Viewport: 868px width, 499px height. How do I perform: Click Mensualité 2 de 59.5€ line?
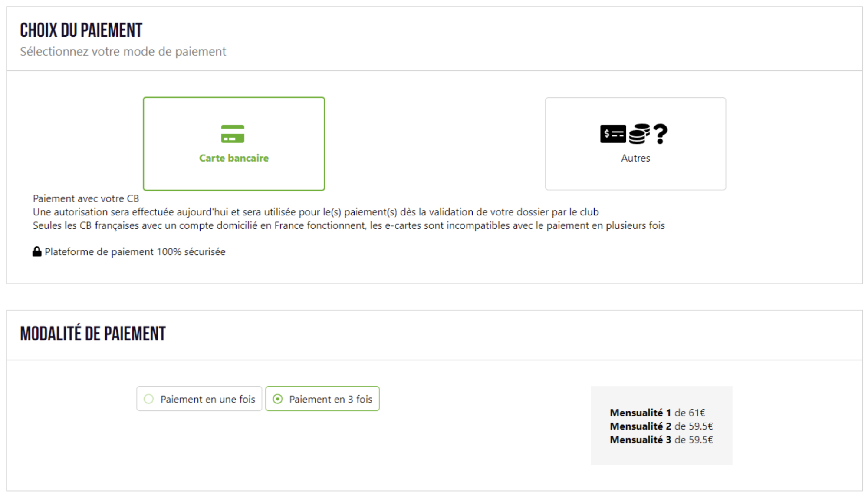(x=661, y=426)
